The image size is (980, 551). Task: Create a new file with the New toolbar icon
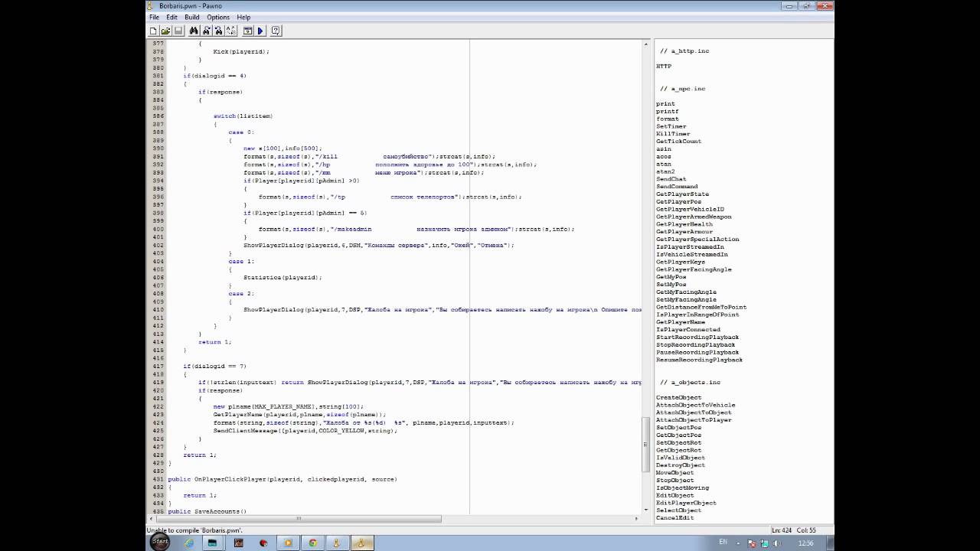[153, 31]
